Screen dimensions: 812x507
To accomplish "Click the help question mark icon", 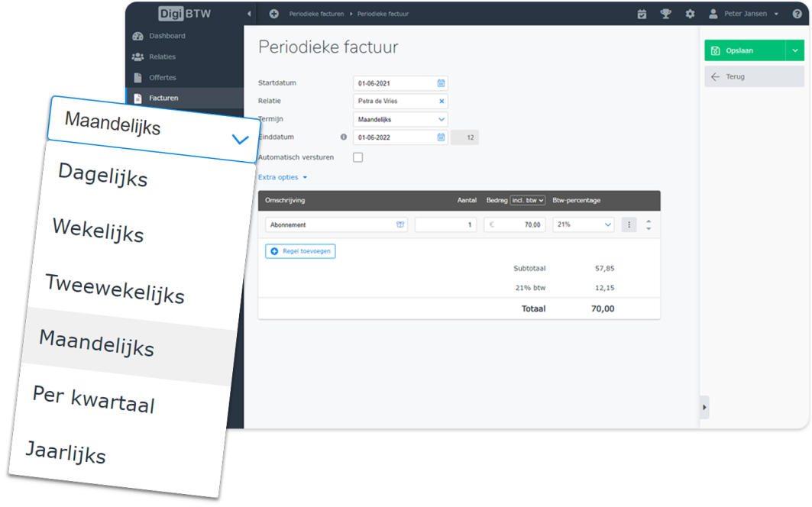I will point(797,14).
